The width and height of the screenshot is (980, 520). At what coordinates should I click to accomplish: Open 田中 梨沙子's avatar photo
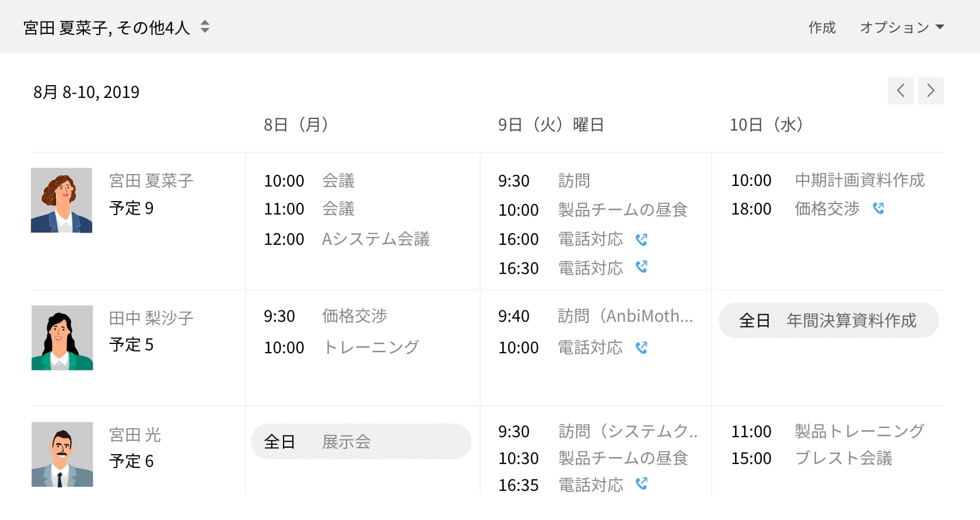tap(62, 338)
